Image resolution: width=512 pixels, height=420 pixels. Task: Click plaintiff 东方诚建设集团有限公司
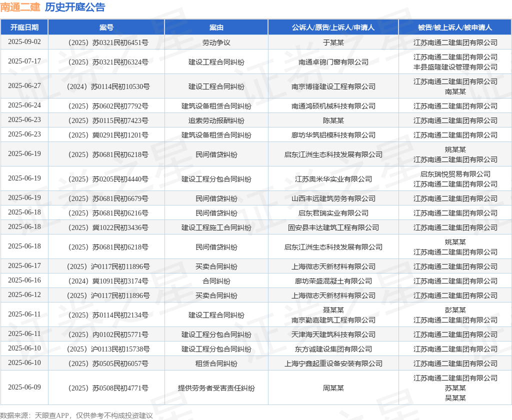333,349
